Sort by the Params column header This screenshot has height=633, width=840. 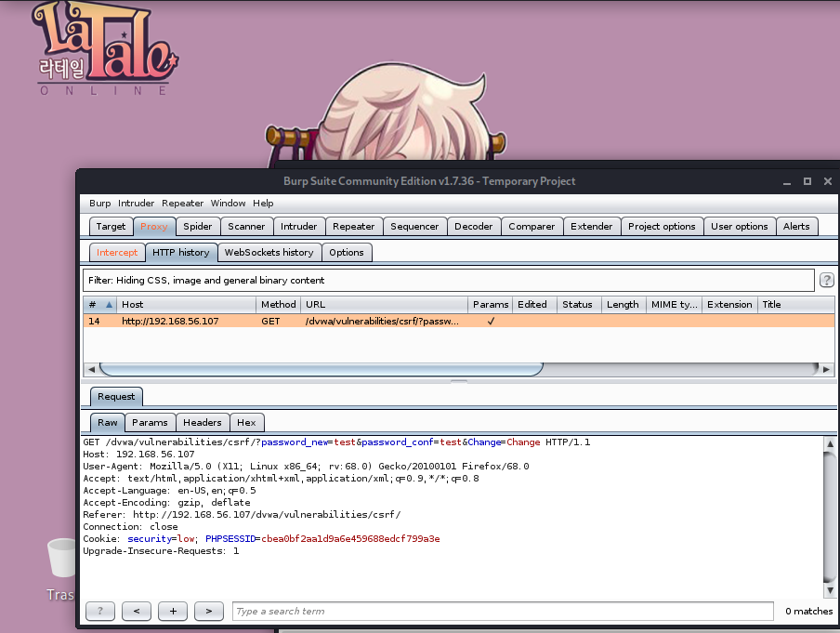(491, 305)
